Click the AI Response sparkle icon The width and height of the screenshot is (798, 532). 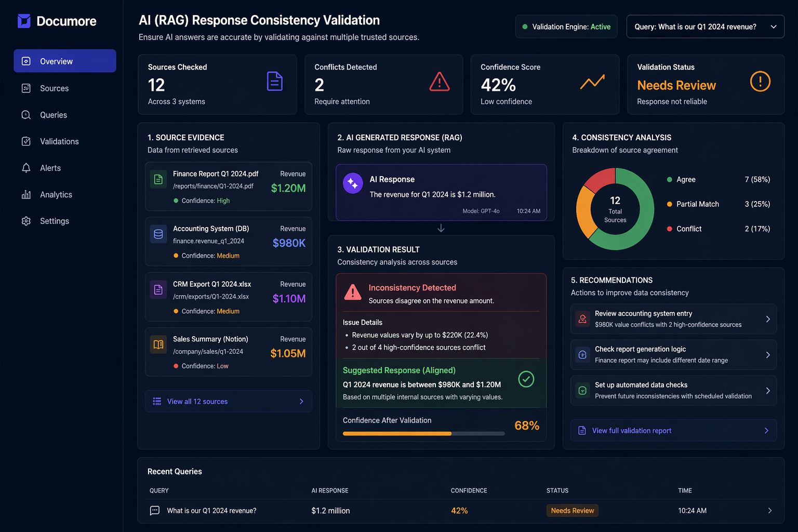(x=353, y=183)
